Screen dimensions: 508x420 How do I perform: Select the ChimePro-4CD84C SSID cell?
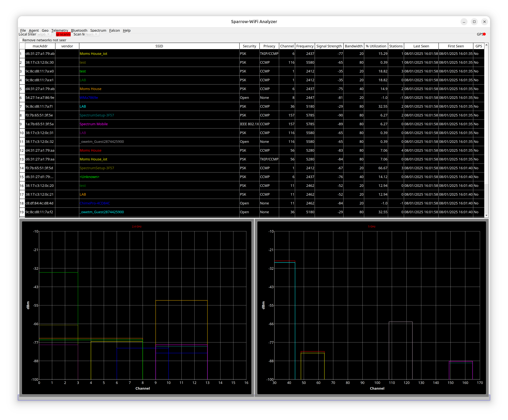coord(159,203)
